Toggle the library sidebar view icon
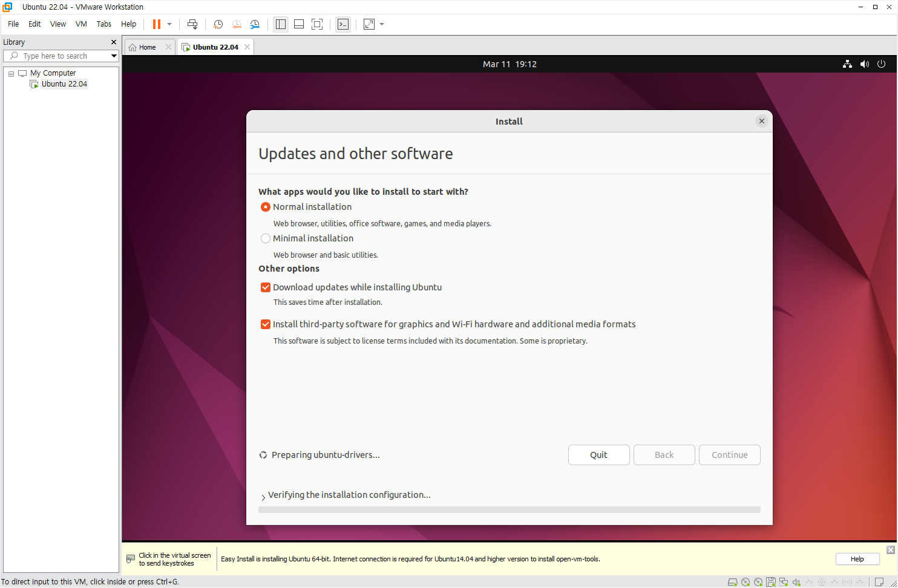The width and height of the screenshot is (898, 588). coord(281,24)
